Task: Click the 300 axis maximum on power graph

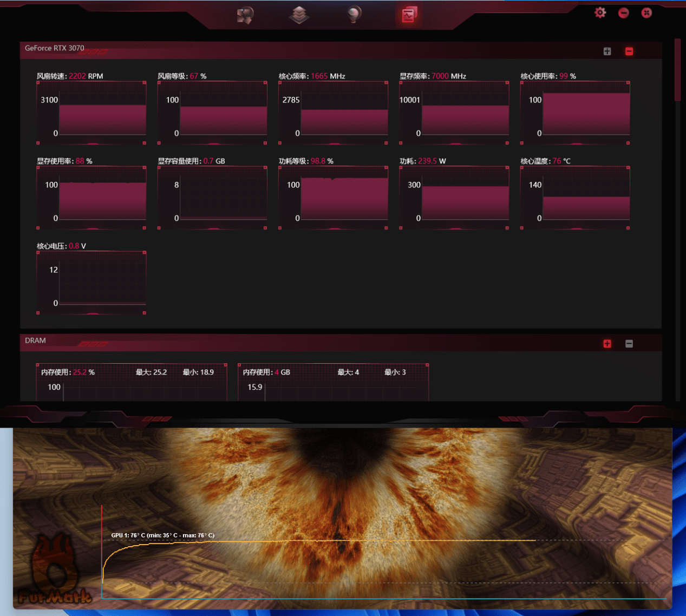Action: [414, 185]
